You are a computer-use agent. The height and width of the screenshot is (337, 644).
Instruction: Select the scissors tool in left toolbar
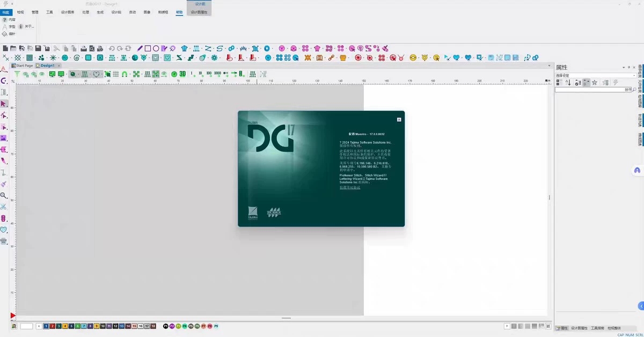tap(4, 207)
